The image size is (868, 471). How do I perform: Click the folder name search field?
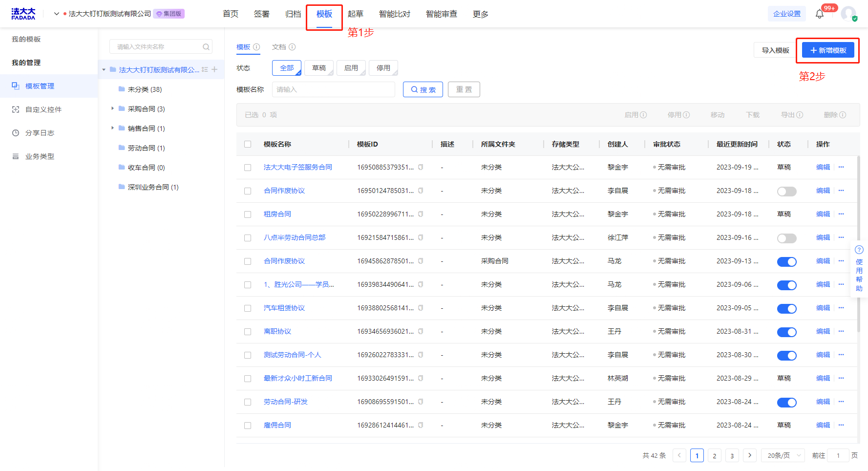pos(161,47)
